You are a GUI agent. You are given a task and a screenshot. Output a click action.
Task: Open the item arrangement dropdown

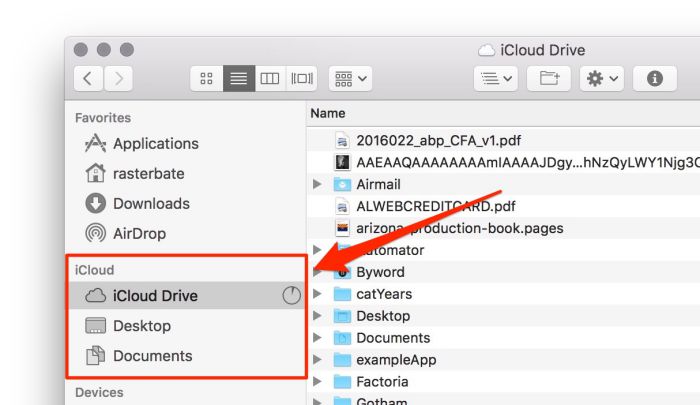(x=350, y=79)
